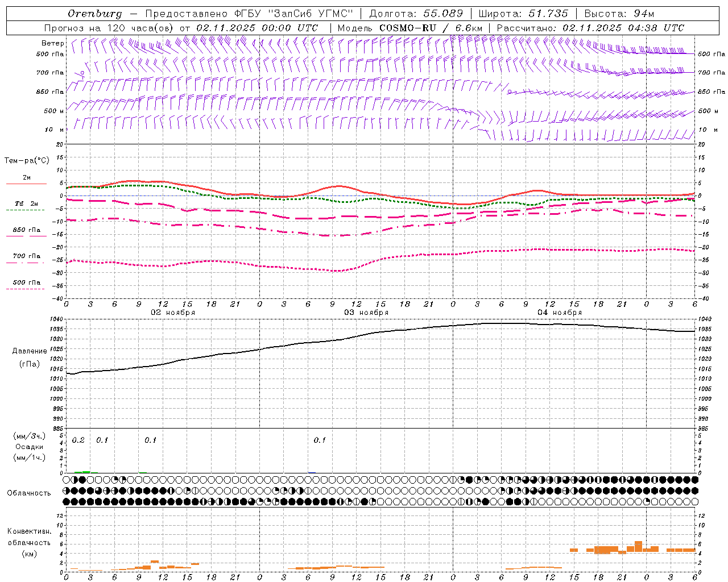Click the '04 ноября' date label
Image resolution: width=728 pixels, height=582 pixels.
pyautogui.click(x=560, y=313)
